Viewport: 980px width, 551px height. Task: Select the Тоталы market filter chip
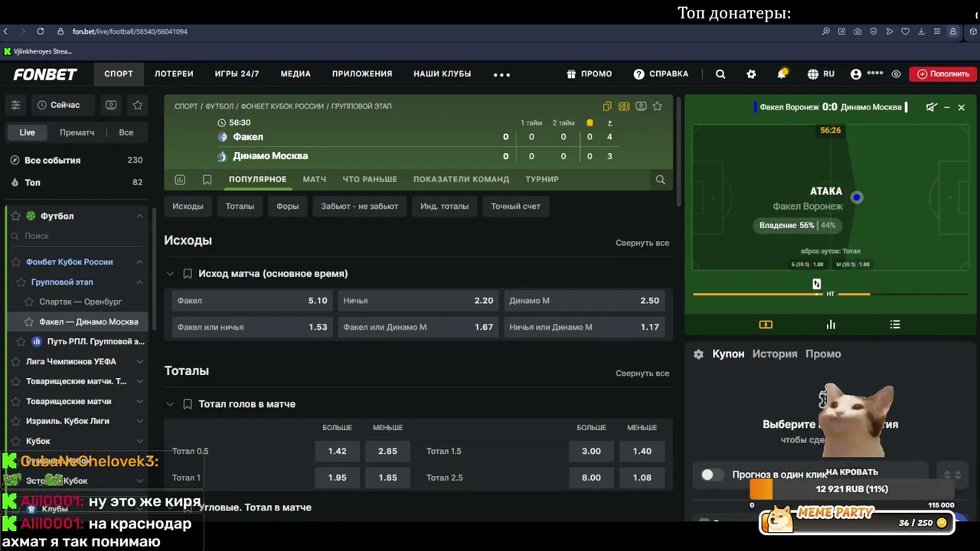click(x=240, y=206)
